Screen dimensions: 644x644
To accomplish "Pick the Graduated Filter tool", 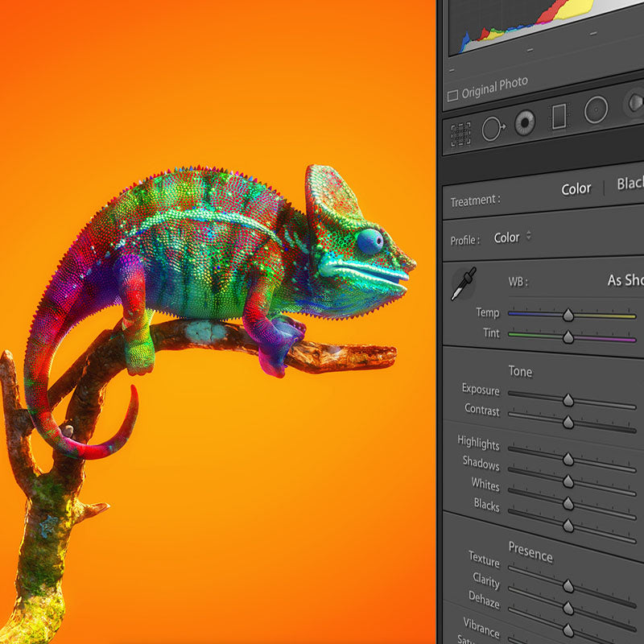I will [559, 118].
